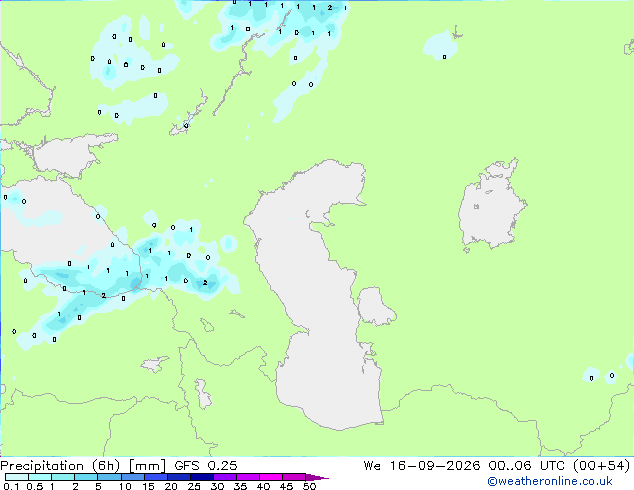The image size is (634, 490).
Task: Click the (00+54) forecast hour label
Action: (x=601, y=466)
